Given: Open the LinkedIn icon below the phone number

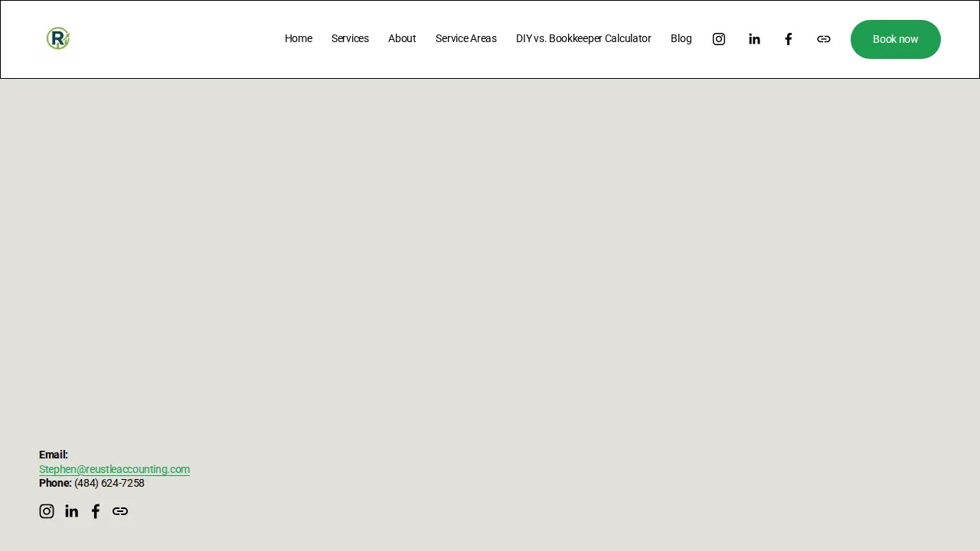Looking at the screenshot, I should [71, 511].
